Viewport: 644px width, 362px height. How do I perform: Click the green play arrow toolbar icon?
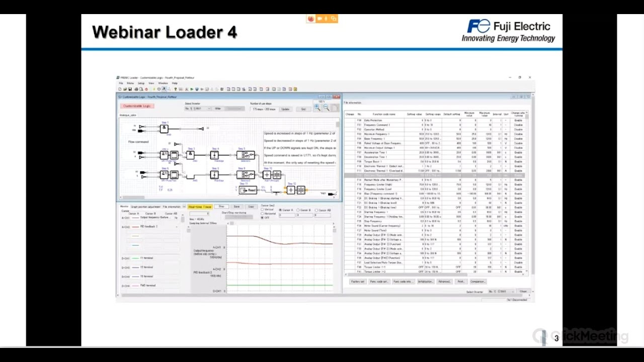(192, 89)
